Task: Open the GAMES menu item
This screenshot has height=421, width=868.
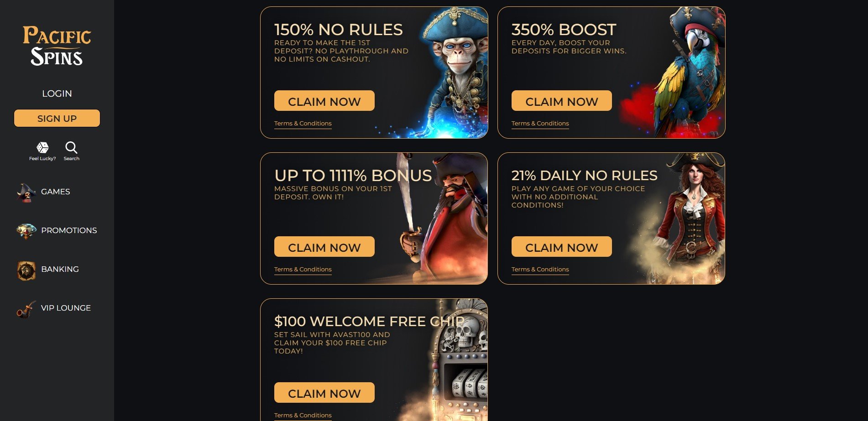Action: 56,192
